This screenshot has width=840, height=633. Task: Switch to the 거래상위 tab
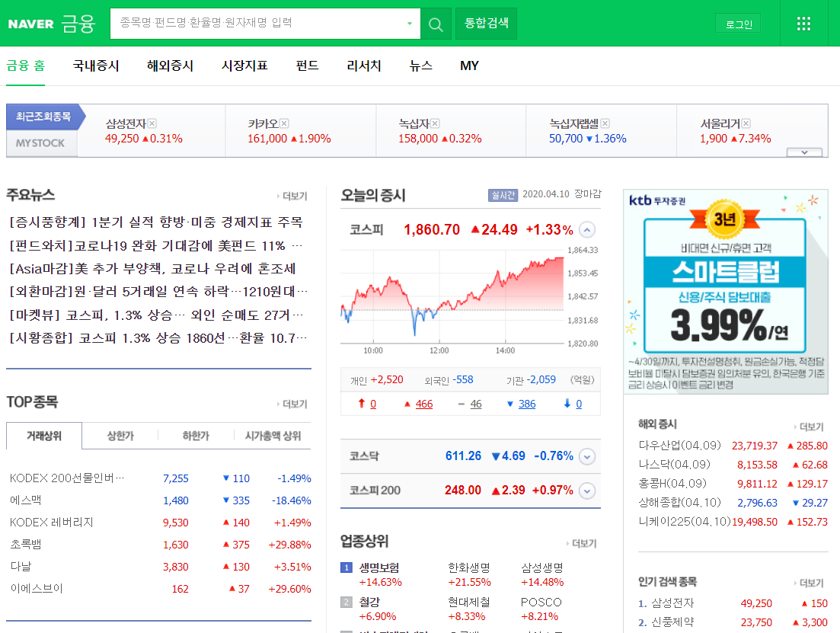[x=44, y=436]
